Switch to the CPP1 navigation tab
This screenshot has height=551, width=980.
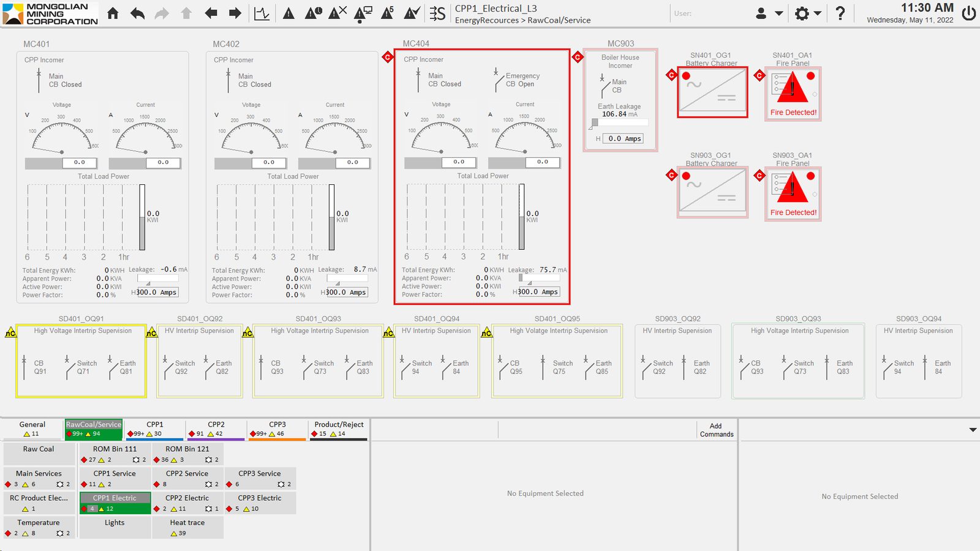pyautogui.click(x=155, y=429)
